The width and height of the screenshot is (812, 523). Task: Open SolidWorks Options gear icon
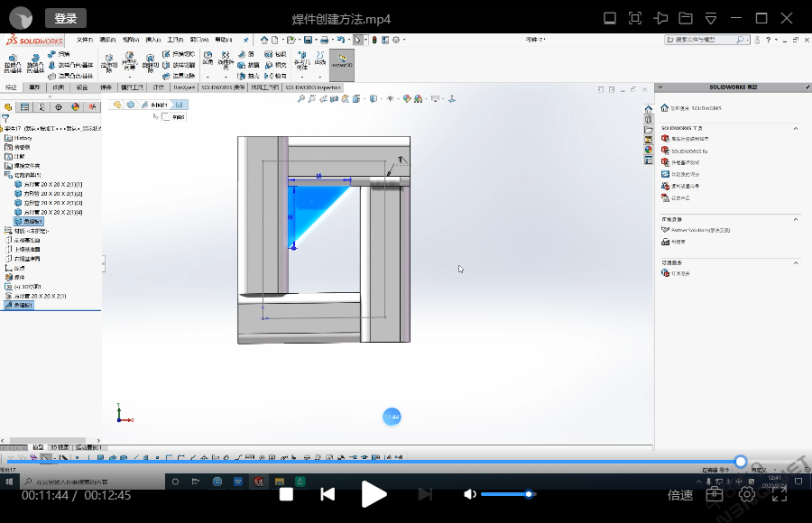pos(396,40)
